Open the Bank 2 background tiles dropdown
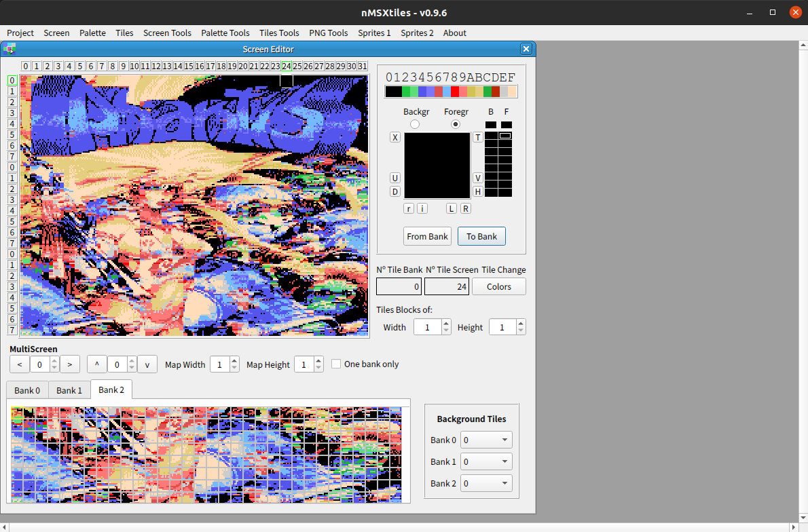 click(486, 484)
